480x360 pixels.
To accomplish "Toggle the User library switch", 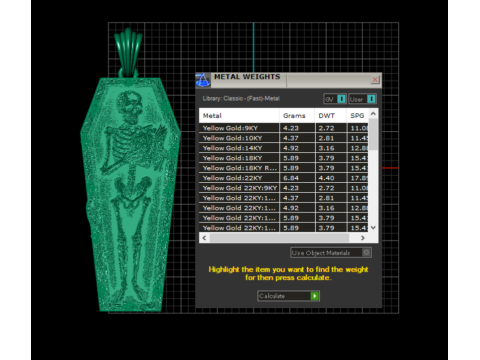I will click(363, 99).
